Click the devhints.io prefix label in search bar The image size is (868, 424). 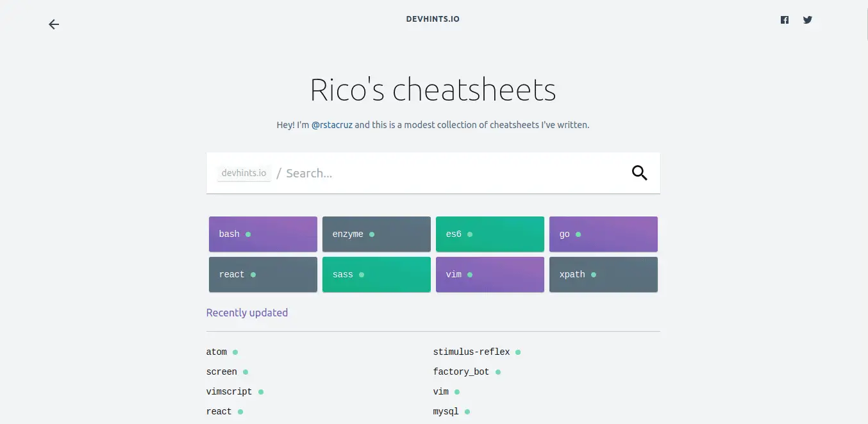(244, 173)
